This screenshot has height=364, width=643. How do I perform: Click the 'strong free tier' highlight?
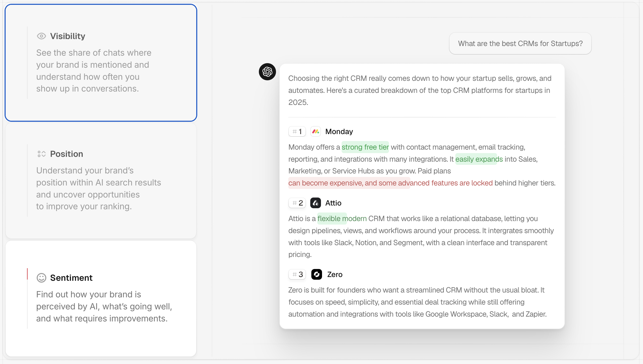(x=365, y=147)
